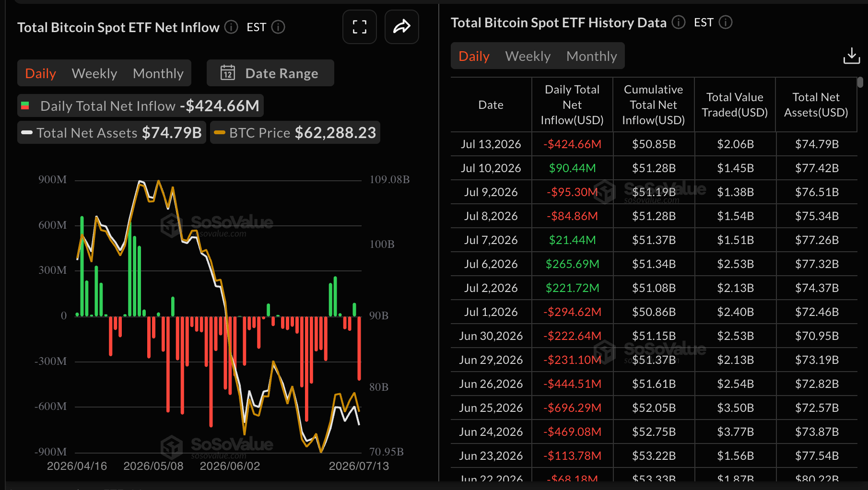Click the -$424.66M inflow cell in table

tap(572, 144)
